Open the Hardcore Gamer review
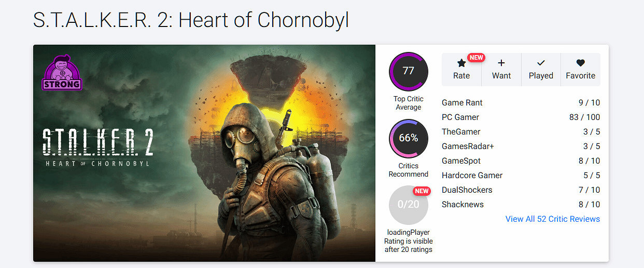This screenshot has width=644, height=268. tap(472, 176)
